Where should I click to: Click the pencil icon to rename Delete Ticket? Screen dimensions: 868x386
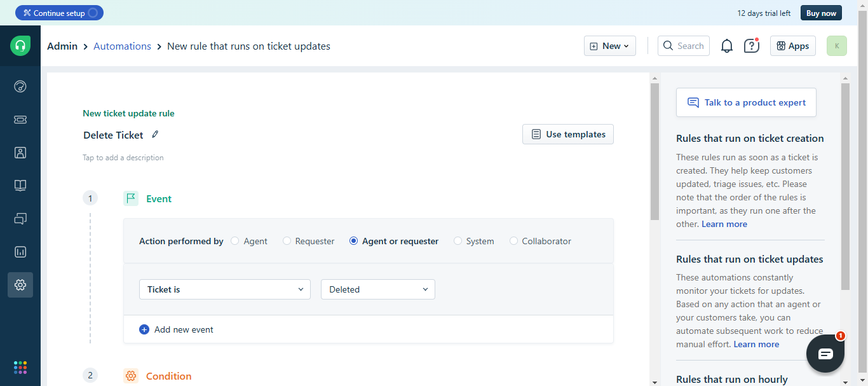pyautogui.click(x=155, y=134)
